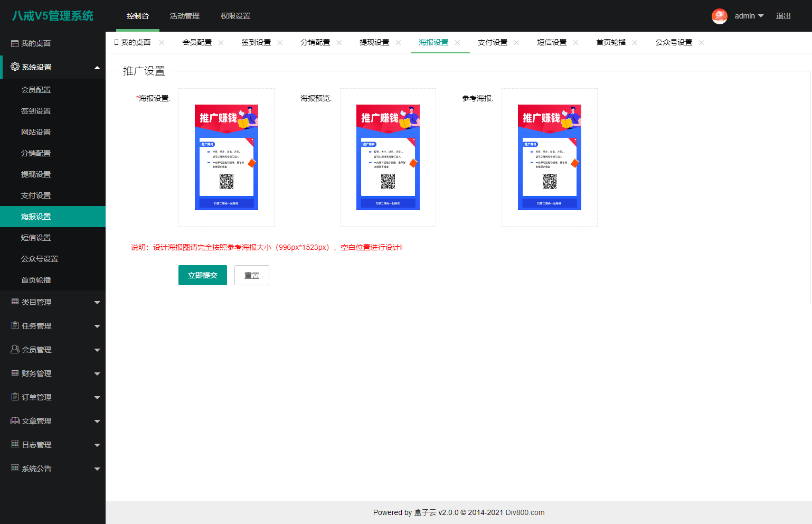Click the 我的桌面 sidebar icon

point(15,43)
